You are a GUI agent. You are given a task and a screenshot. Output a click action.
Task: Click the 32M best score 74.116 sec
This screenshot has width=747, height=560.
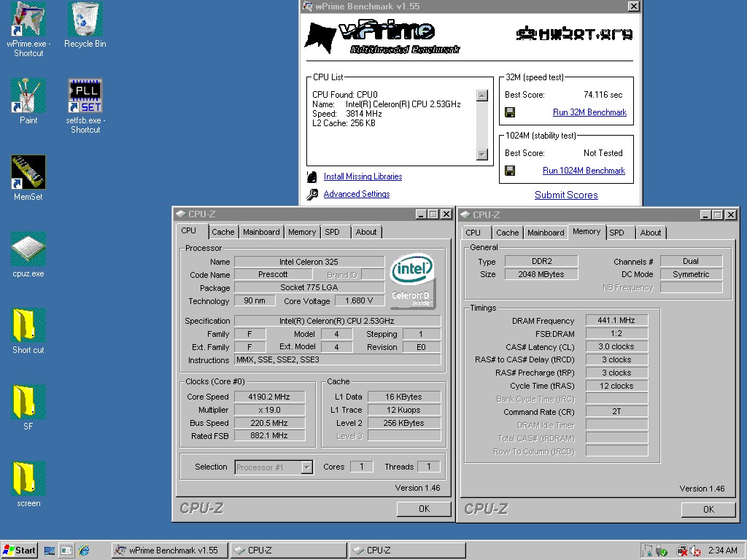pos(603,95)
